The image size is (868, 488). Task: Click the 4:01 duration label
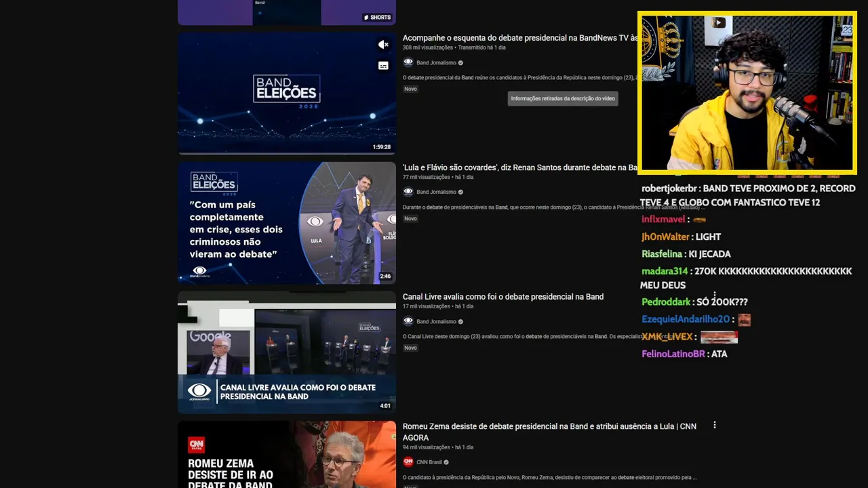coord(385,406)
